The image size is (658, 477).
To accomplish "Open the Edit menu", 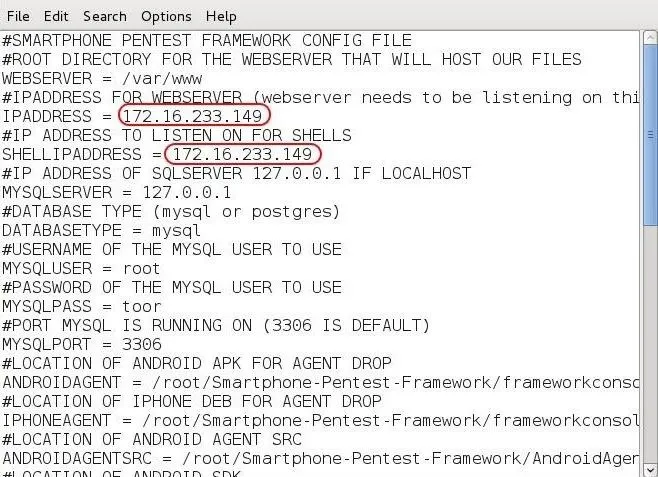I will (x=56, y=16).
